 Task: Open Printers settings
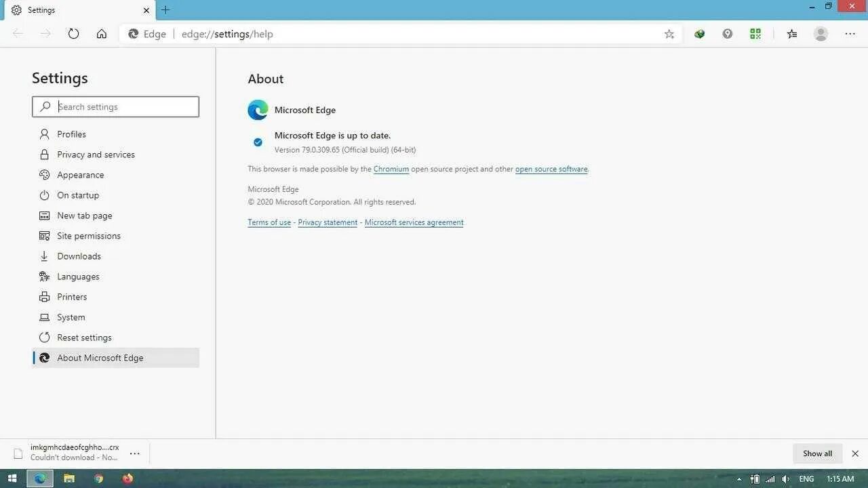[x=115, y=297]
